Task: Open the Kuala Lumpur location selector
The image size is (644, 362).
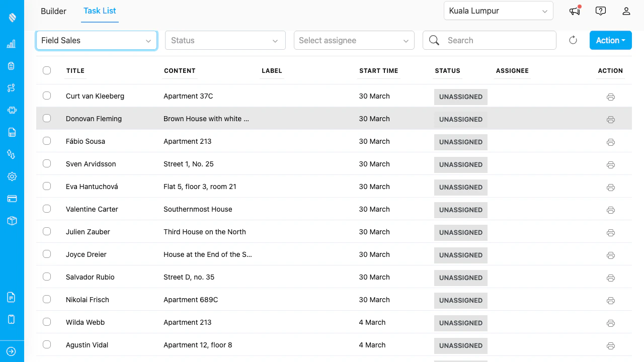Action: (498, 11)
